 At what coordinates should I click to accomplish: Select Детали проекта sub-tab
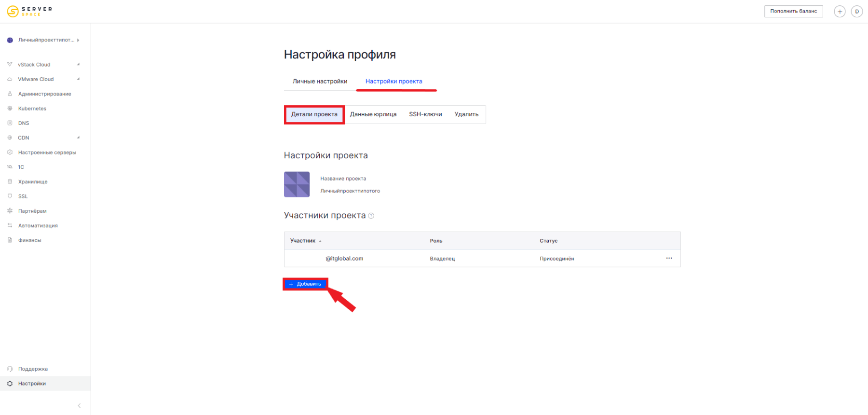(314, 114)
